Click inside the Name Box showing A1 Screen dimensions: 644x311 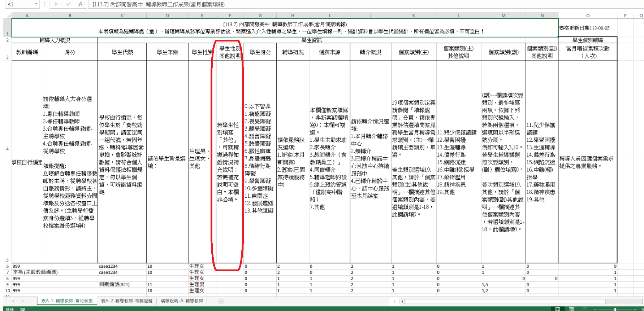[19, 4]
